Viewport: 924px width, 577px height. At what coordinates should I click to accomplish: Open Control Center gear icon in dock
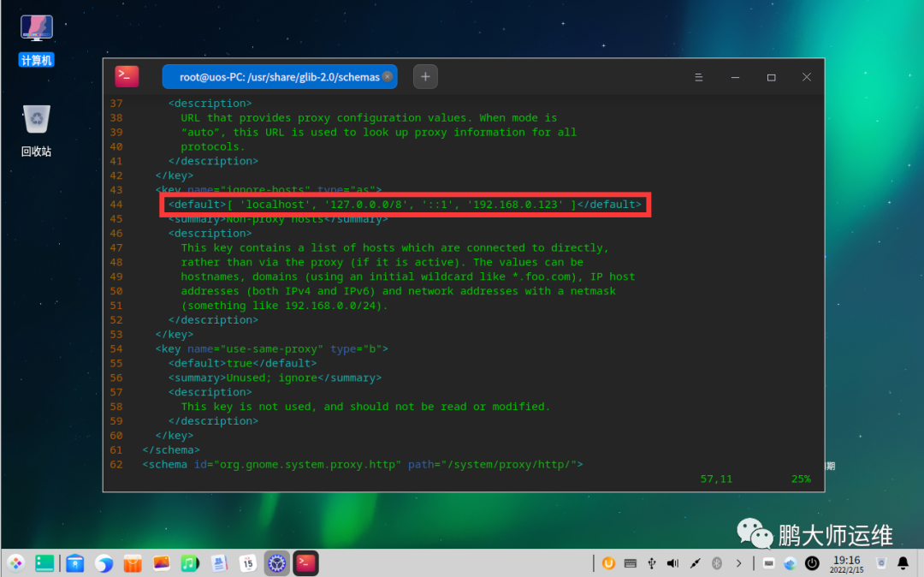click(x=276, y=563)
